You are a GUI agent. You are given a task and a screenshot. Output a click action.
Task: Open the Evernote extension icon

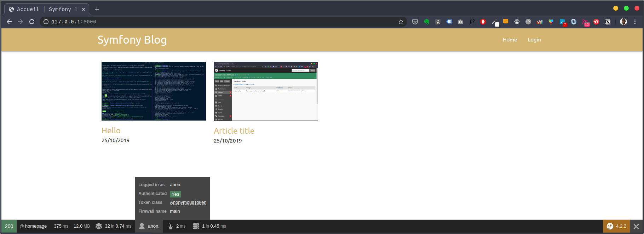coord(426,22)
